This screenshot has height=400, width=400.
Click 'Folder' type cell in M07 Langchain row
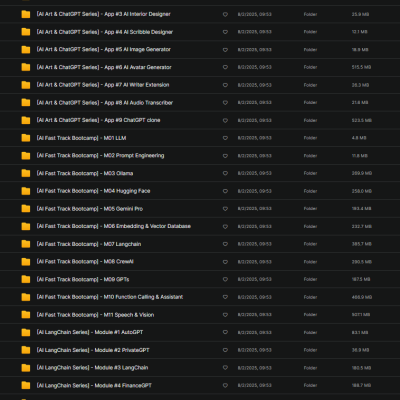310,244
